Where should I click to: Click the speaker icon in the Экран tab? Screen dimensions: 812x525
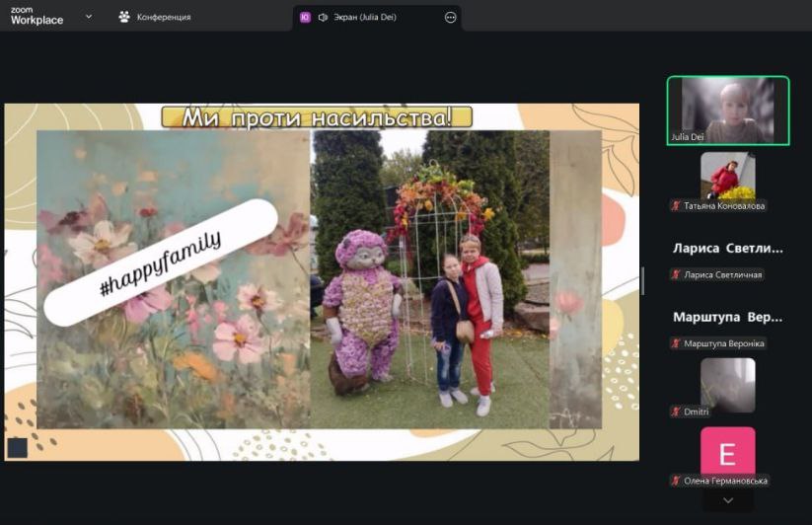(x=323, y=17)
